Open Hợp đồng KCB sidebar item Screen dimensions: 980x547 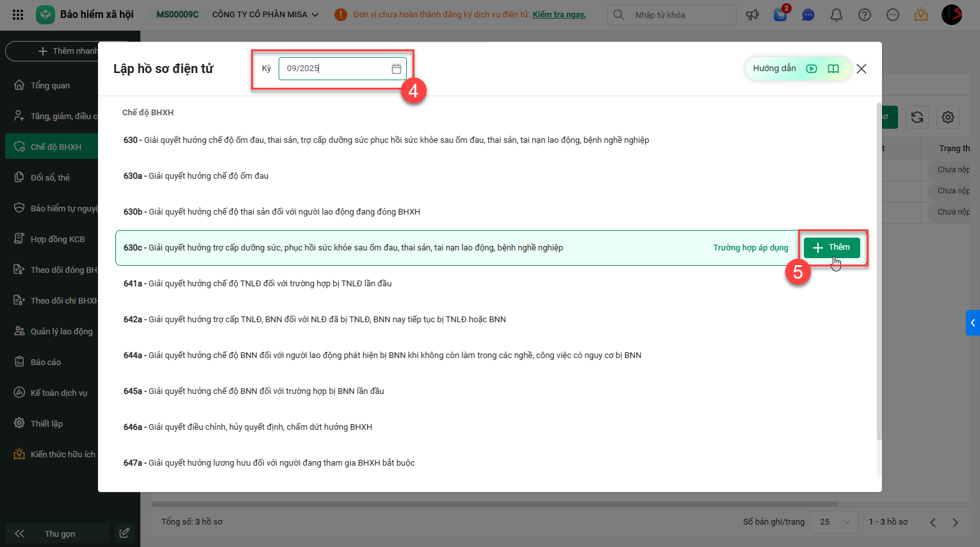pos(51,239)
